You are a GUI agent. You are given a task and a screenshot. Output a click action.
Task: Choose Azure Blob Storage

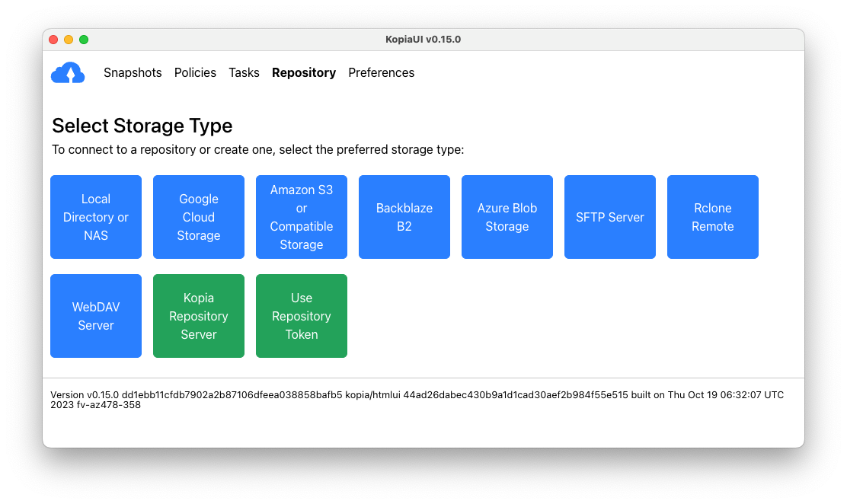point(507,217)
